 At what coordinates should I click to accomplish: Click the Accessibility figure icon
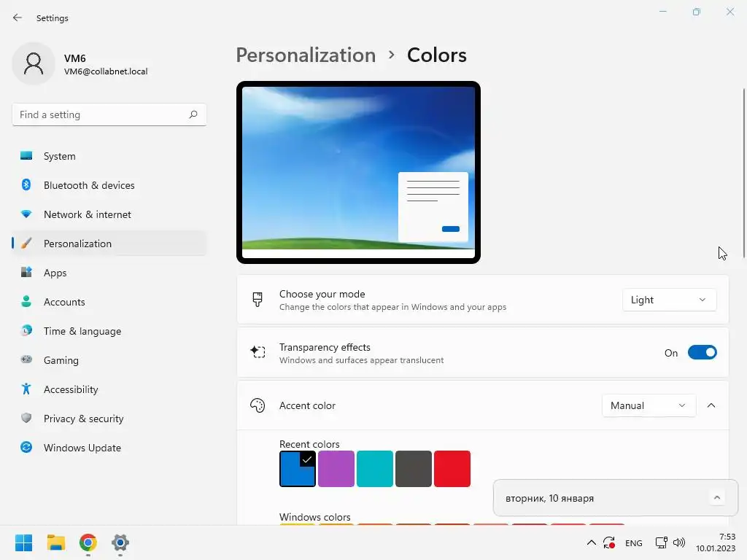(26, 389)
